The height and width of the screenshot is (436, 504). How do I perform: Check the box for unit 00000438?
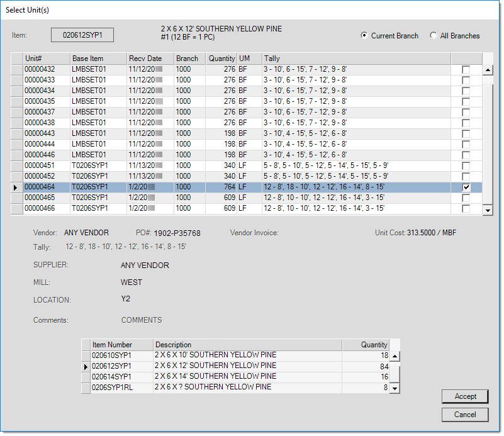pos(466,123)
